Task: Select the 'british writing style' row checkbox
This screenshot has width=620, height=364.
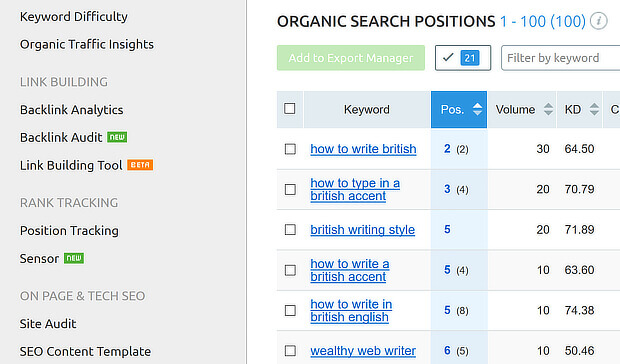Action: tap(290, 230)
